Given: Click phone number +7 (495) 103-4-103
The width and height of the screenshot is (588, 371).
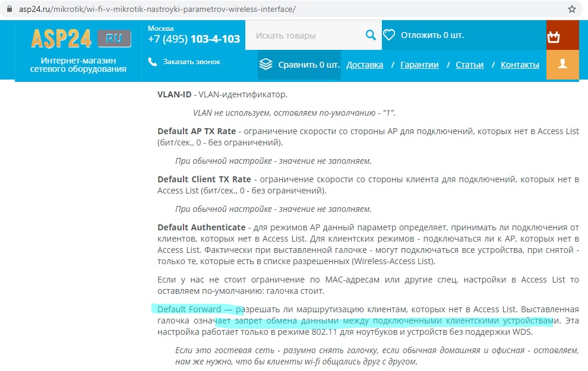Looking at the screenshot, I should pos(194,39).
